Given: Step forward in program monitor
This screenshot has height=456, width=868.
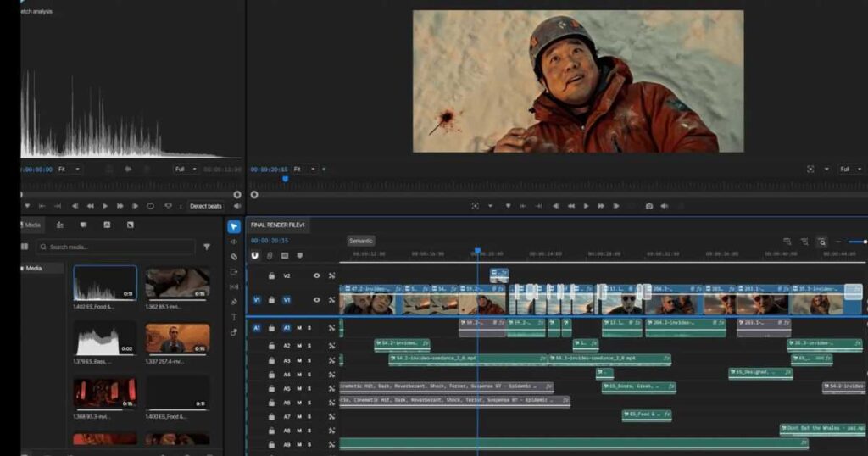Looking at the screenshot, I should click(x=616, y=206).
